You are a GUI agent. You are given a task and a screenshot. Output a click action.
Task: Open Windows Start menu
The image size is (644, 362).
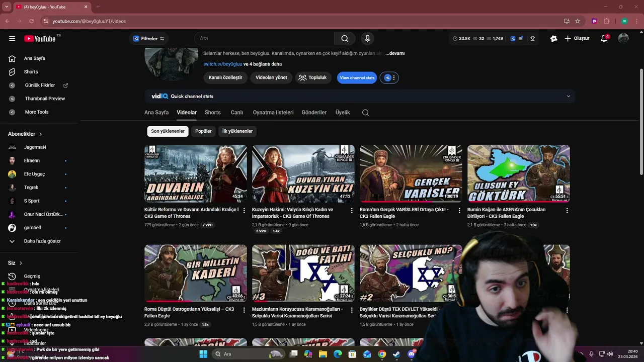[x=203, y=354]
